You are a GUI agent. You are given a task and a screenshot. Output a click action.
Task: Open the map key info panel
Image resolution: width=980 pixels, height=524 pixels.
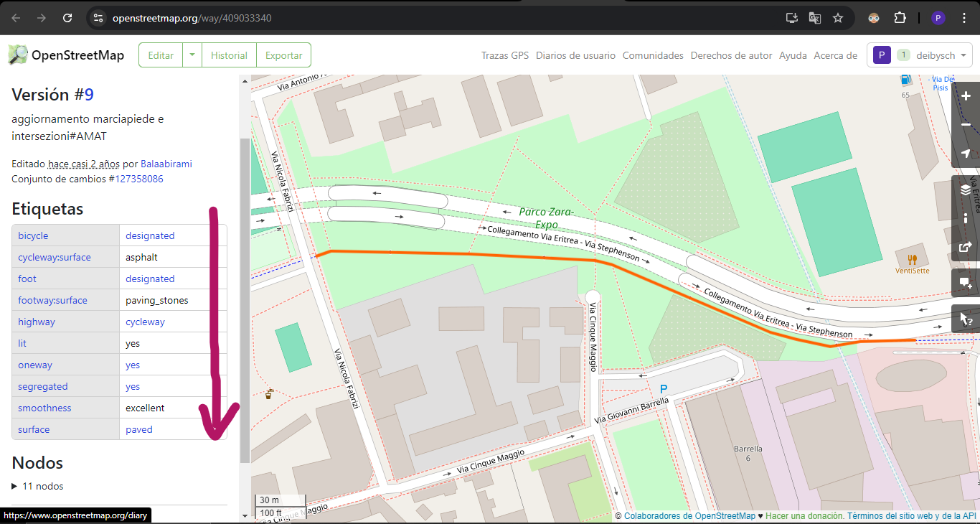966,218
